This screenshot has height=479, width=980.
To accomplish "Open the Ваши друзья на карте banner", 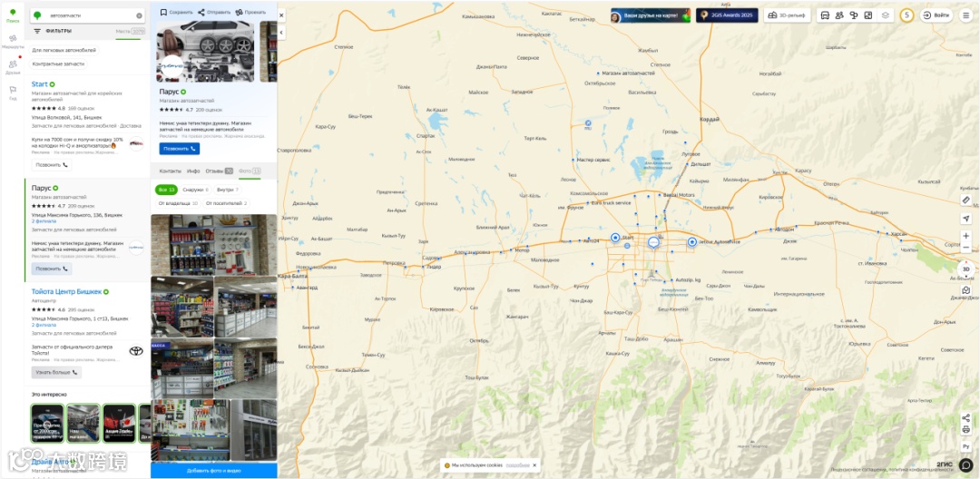I will [651, 15].
